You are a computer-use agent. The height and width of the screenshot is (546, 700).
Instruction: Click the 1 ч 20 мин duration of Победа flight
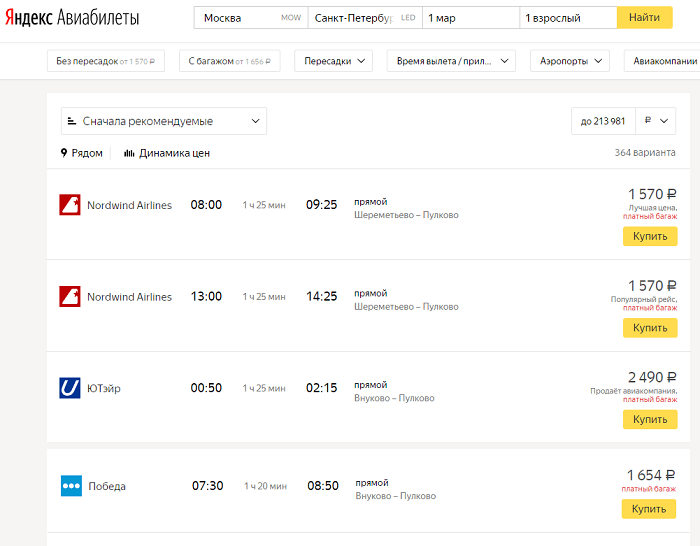click(x=266, y=486)
